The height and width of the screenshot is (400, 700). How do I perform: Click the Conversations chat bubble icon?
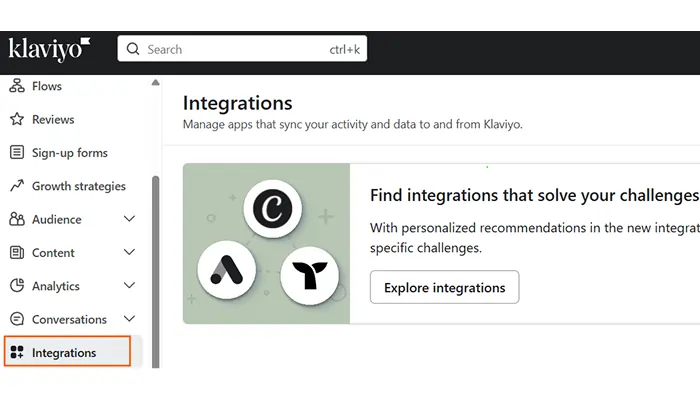pos(16,320)
